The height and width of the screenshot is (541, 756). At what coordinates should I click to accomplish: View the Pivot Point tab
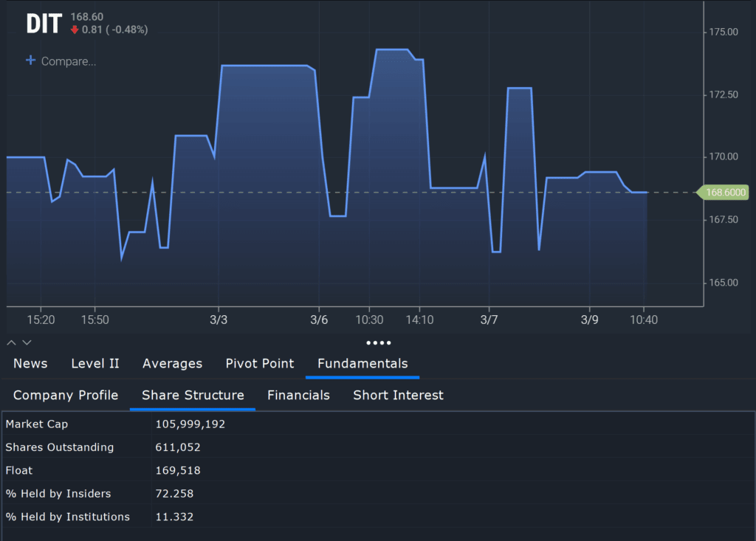260,363
